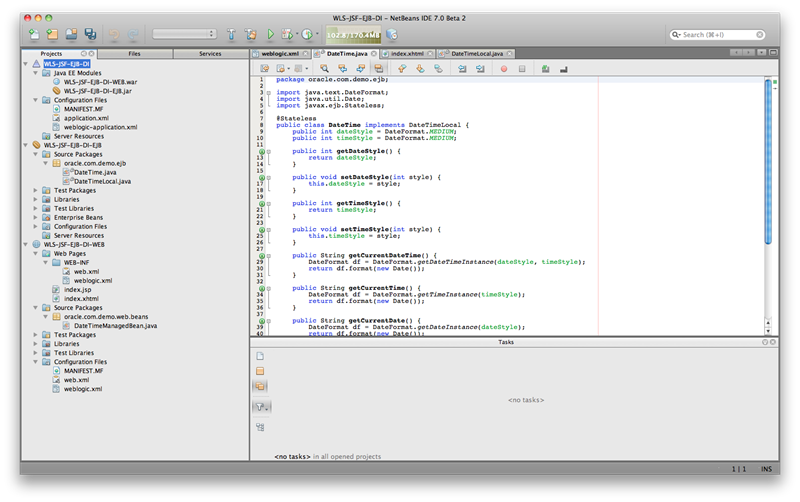Toggle tasks for main project filter
The height and width of the screenshot is (502, 800).
tap(260, 371)
